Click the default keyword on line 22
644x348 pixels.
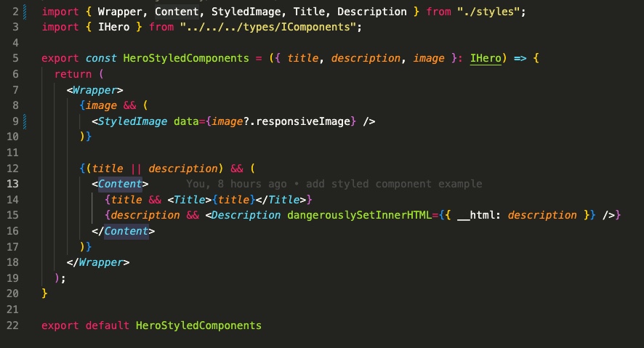(x=107, y=325)
